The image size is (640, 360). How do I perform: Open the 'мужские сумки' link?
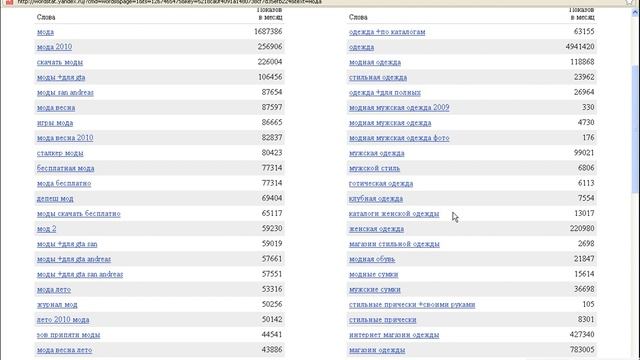click(x=375, y=289)
